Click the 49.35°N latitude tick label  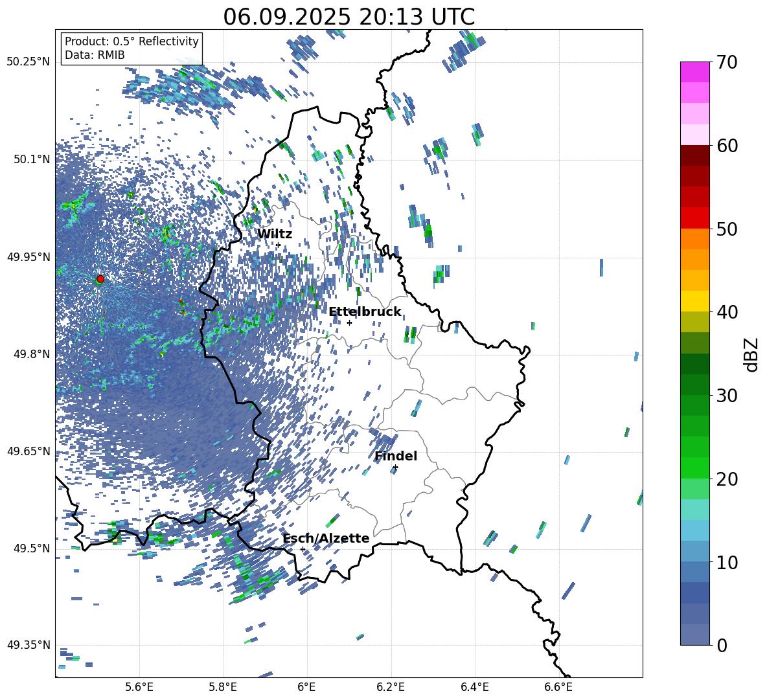[29, 645]
